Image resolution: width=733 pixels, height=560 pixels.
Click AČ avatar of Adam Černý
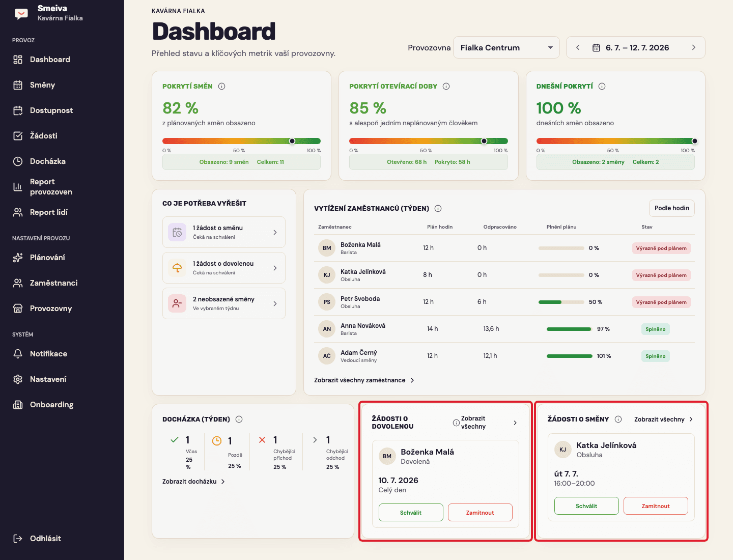coord(327,356)
